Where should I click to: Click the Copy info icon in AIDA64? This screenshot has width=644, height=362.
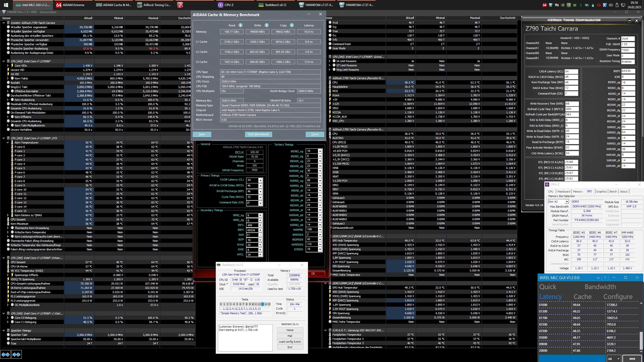tap(292, 25)
